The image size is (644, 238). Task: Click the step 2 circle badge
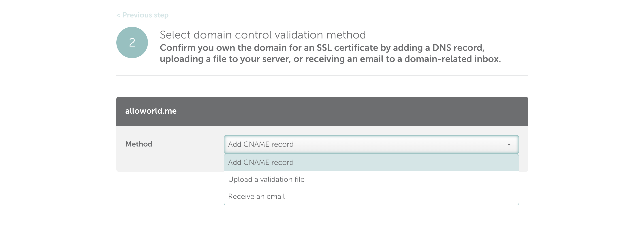pos(132,42)
